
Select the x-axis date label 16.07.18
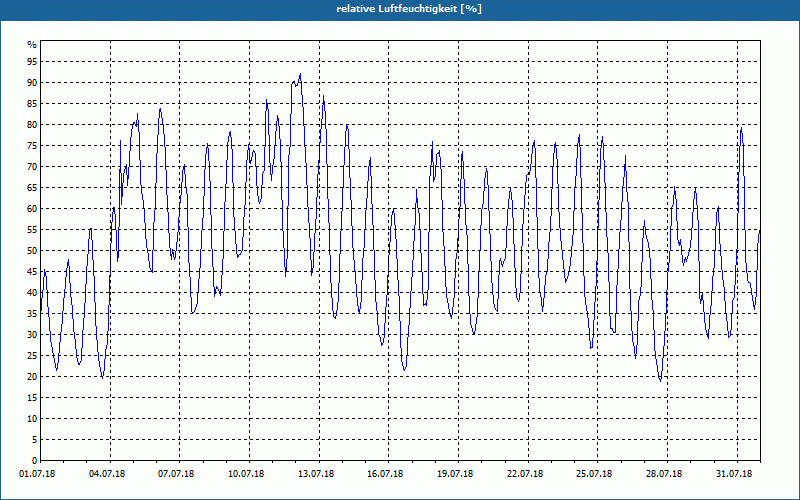(x=385, y=474)
